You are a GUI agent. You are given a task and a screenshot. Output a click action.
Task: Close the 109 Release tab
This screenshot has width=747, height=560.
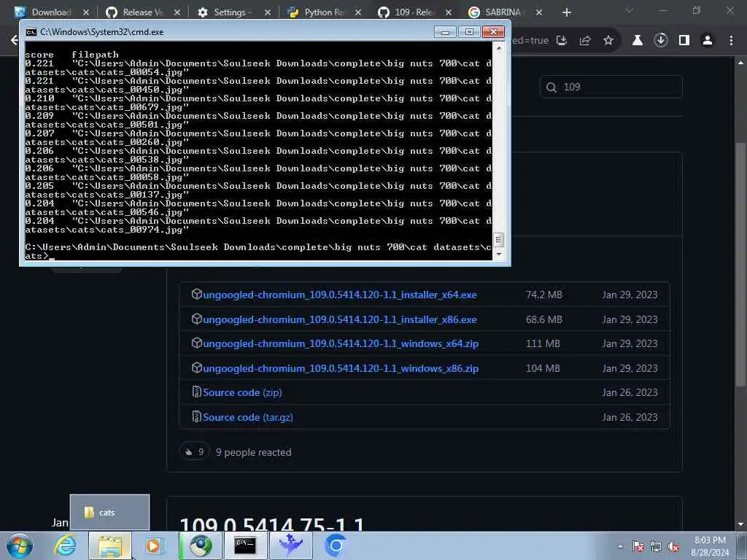449,12
